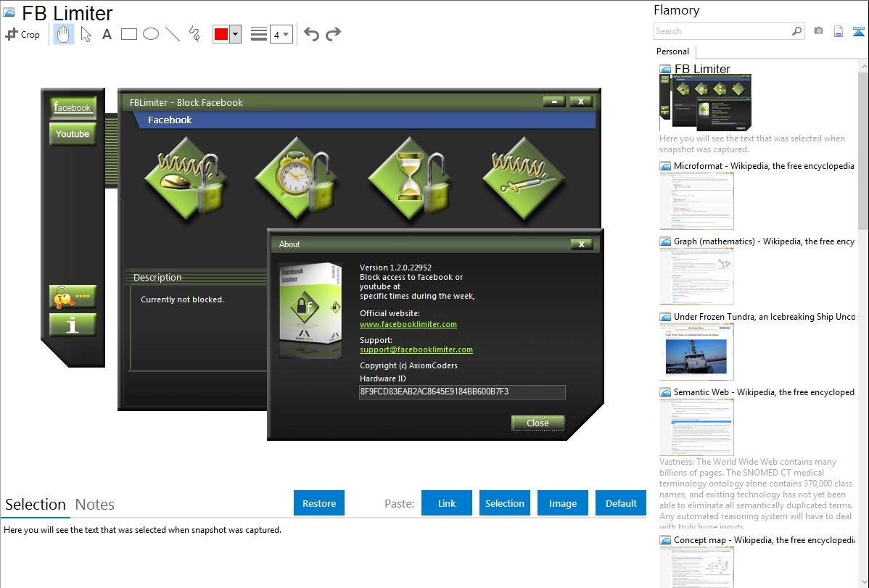Viewport: 869px width, 588px height.
Task: Select the Crop tool
Action: 22,34
